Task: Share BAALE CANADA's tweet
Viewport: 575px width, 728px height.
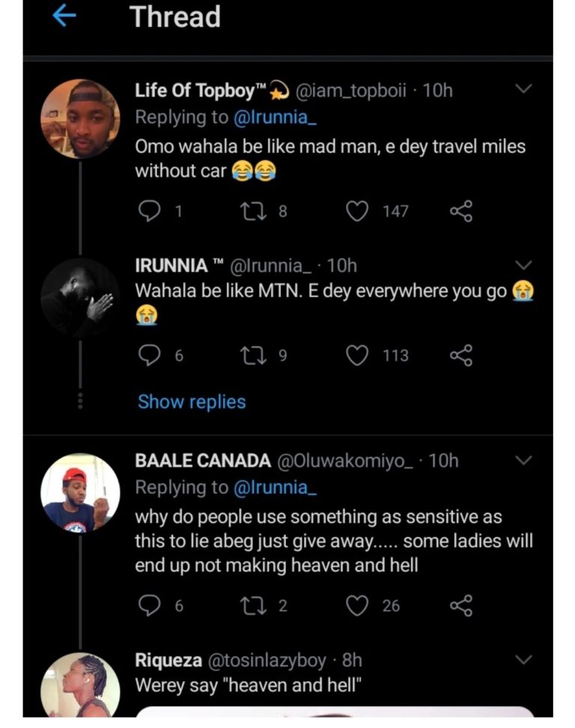Action: point(461,605)
